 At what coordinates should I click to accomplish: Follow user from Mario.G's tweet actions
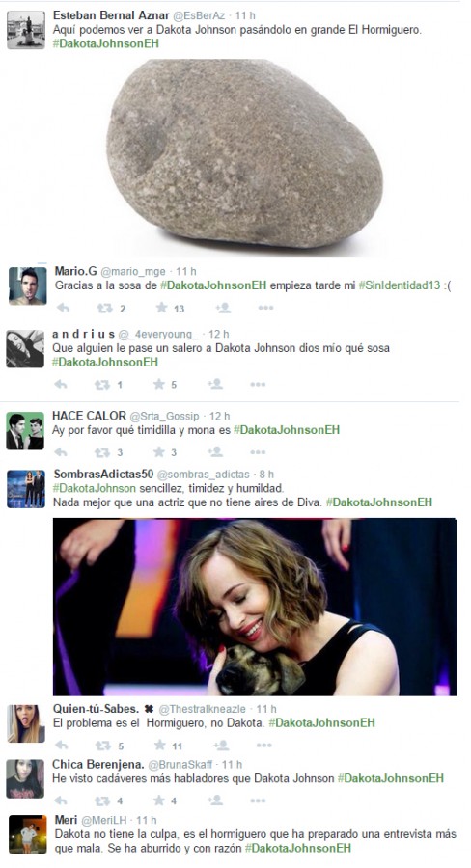pos(223,308)
